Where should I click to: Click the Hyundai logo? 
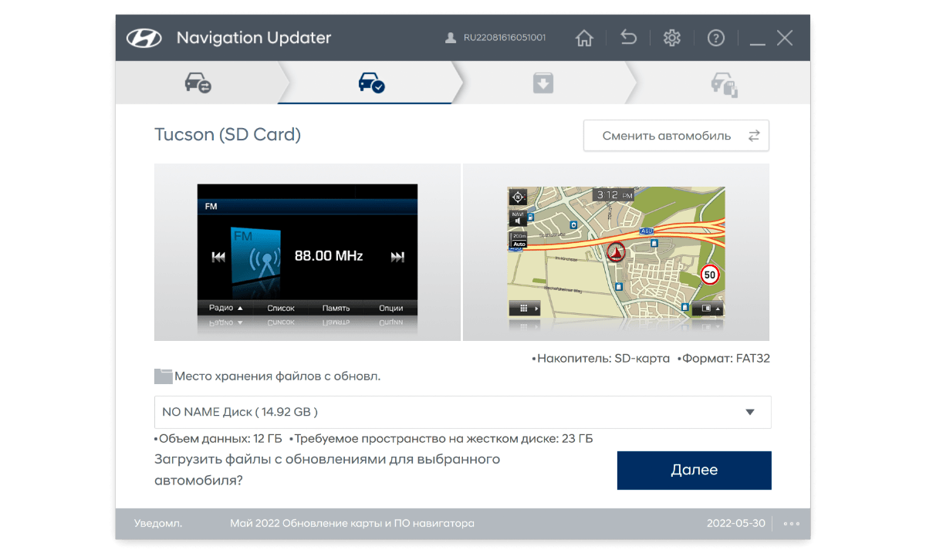pos(146,37)
